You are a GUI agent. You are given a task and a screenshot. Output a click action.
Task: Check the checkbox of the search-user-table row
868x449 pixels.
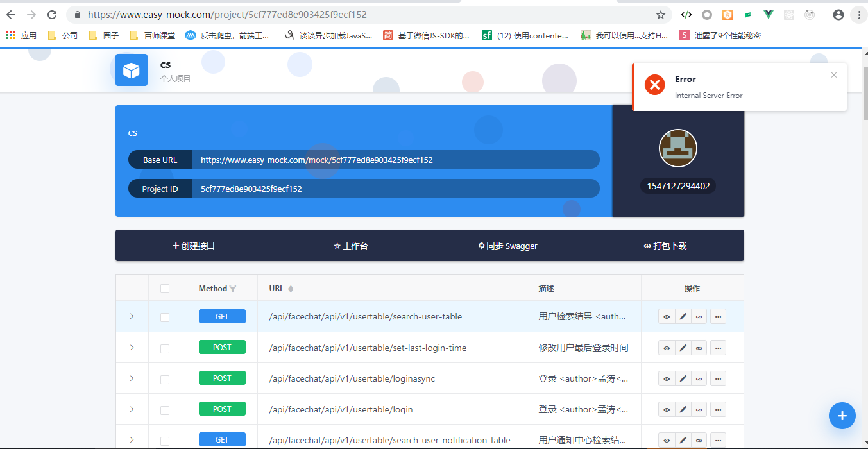pyautogui.click(x=164, y=316)
